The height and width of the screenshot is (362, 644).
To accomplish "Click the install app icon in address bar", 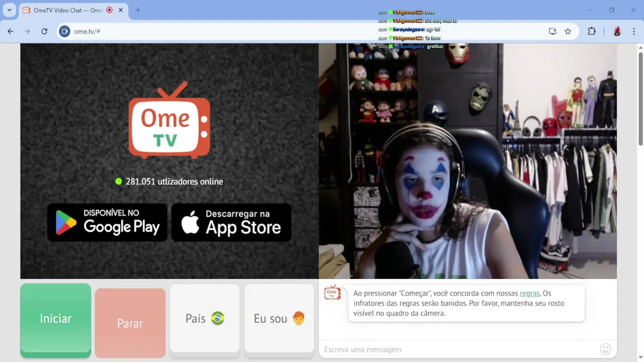I will pyautogui.click(x=552, y=31).
